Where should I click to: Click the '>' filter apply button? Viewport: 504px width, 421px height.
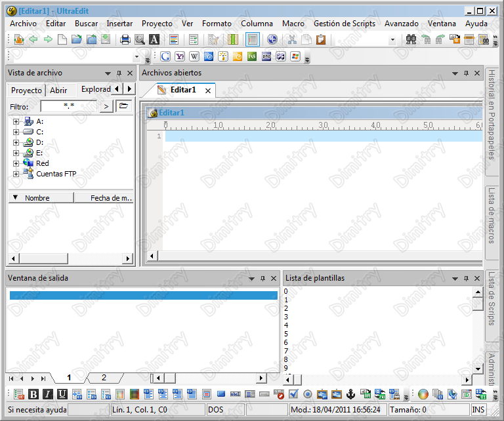(x=106, y=106)
